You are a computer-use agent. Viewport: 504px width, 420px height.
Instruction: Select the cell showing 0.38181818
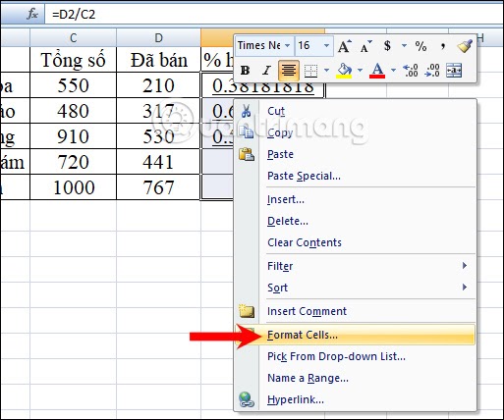(262, 88)
